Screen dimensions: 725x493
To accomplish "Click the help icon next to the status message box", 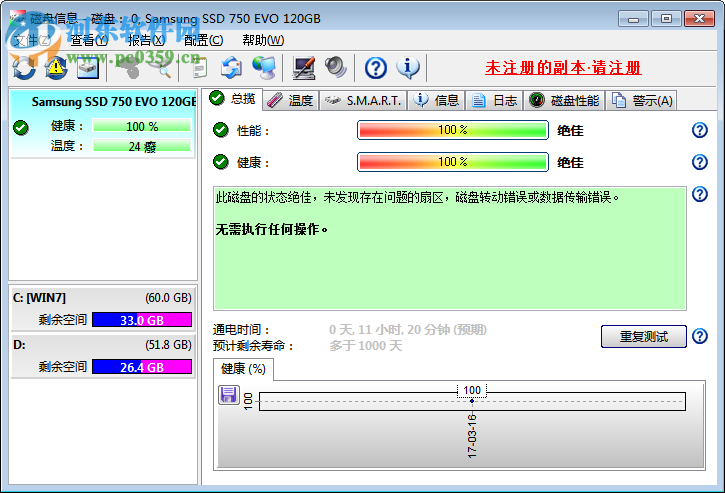I will [x=700, y=194].
